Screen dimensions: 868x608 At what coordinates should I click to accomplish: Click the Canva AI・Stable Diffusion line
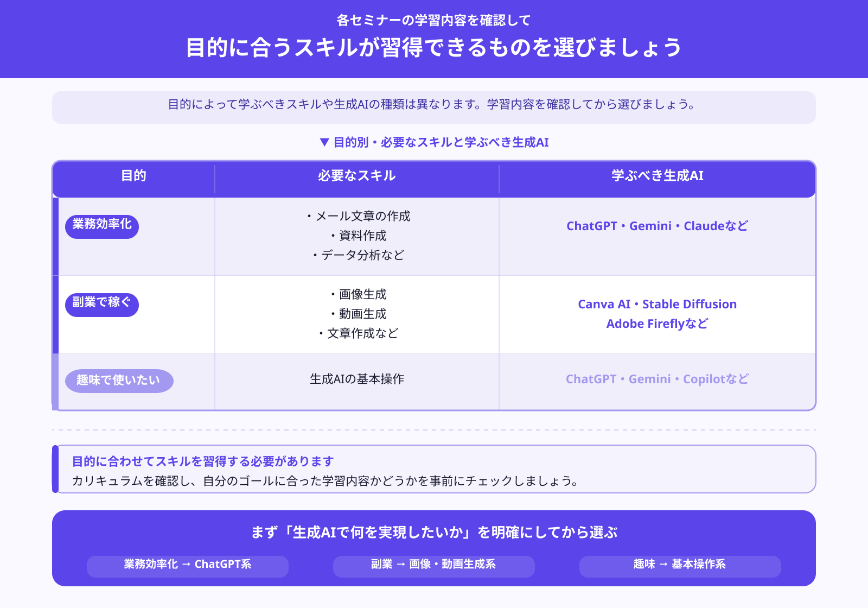(658, 304)
